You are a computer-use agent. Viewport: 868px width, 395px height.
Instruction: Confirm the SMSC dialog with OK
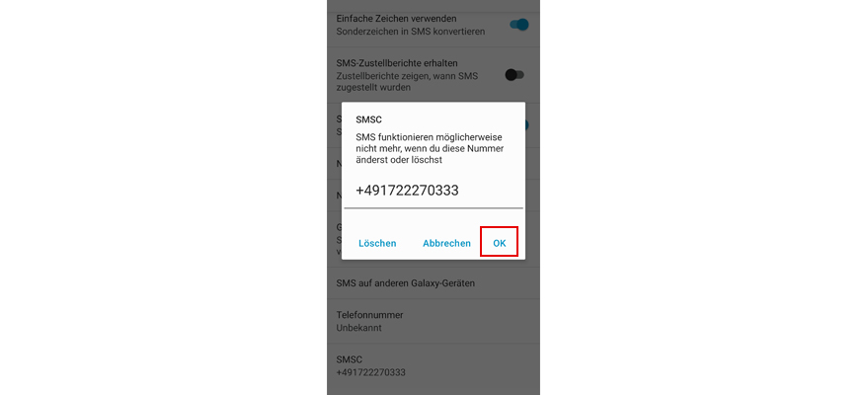point(500,243)
